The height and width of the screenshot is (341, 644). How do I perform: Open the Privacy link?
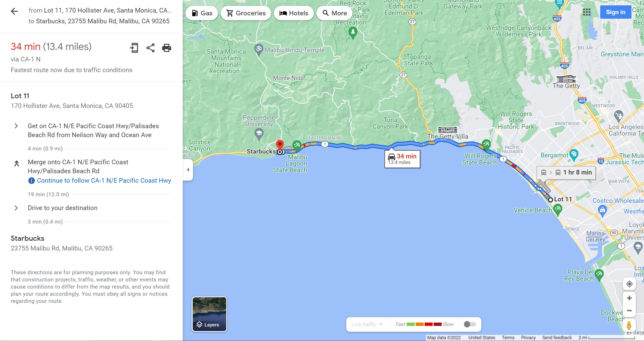(x=528, y=338)
